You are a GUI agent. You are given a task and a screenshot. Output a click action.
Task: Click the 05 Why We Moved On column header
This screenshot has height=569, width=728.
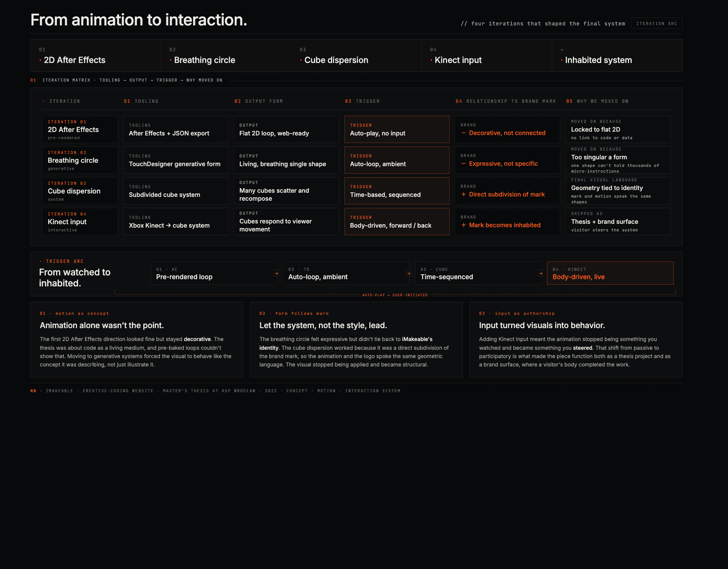pos(597,101)
